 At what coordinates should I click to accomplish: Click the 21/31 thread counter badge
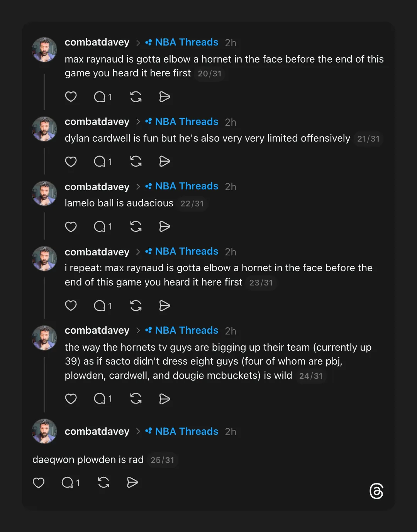368,139
